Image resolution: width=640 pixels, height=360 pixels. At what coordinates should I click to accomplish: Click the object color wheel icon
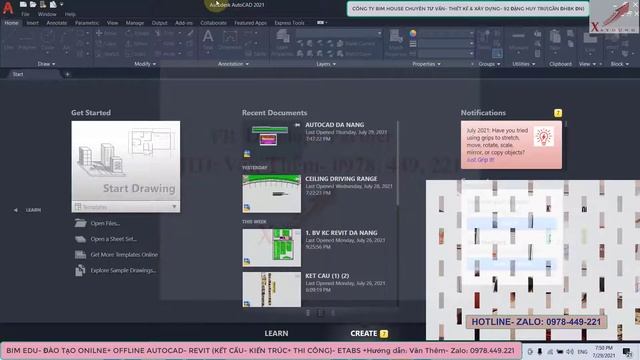413,33
